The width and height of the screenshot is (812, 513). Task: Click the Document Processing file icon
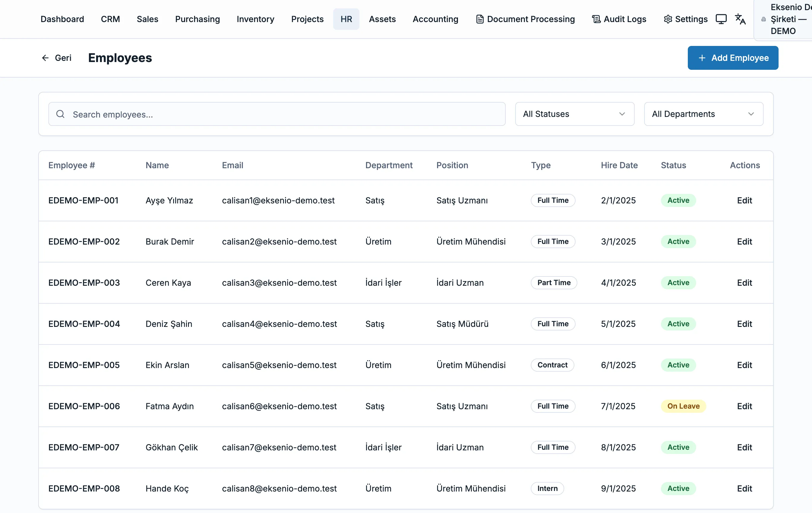click(479, 19)
